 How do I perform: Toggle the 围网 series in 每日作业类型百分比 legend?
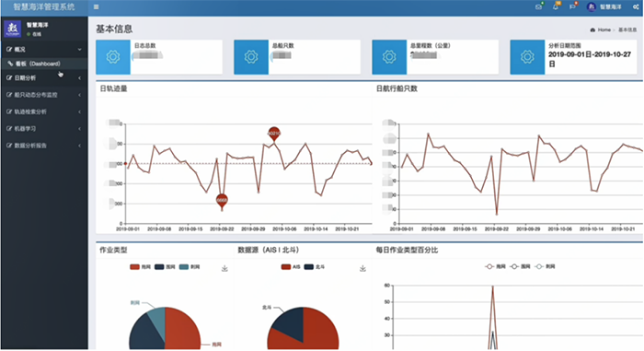pyautogui.click(x=520, y=266)
